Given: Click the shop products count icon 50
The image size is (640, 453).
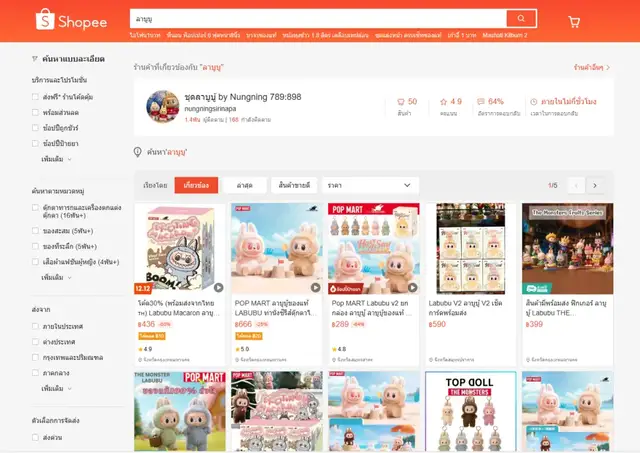Looking at the screenshot, I should (x=401, y=102).
